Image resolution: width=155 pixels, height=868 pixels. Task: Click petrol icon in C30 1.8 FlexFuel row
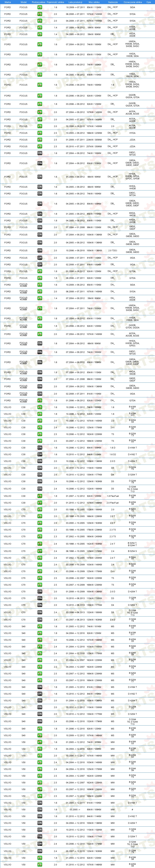40,496
